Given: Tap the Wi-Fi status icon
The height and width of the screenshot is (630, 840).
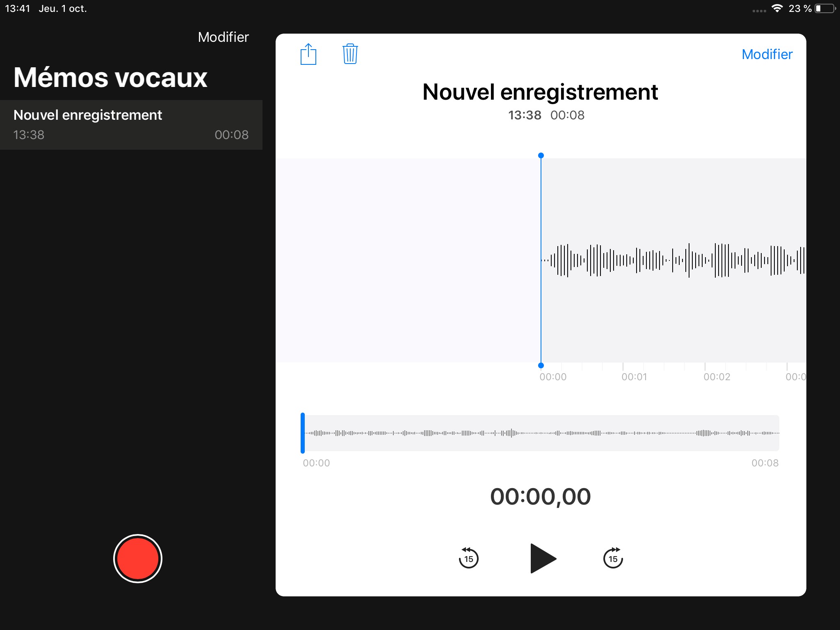Looking at the screenshot, I should [x=777, y=9].
